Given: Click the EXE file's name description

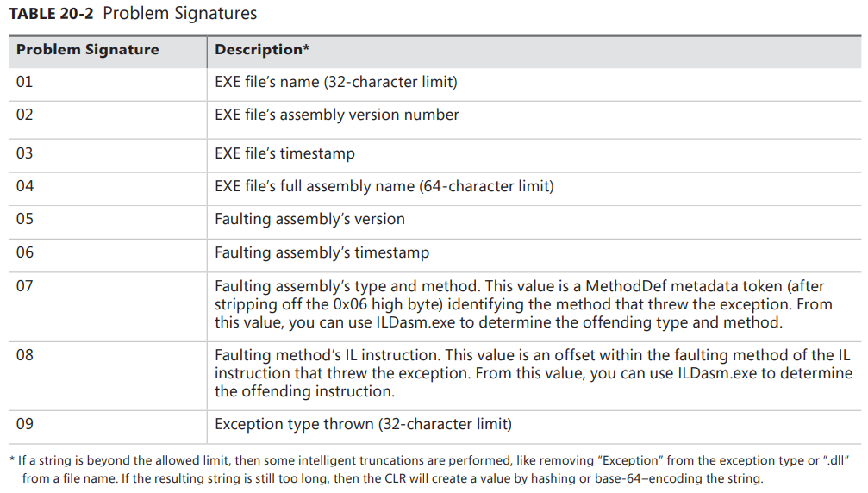Looking at the screenshot, I should click(x=335, y=83).
